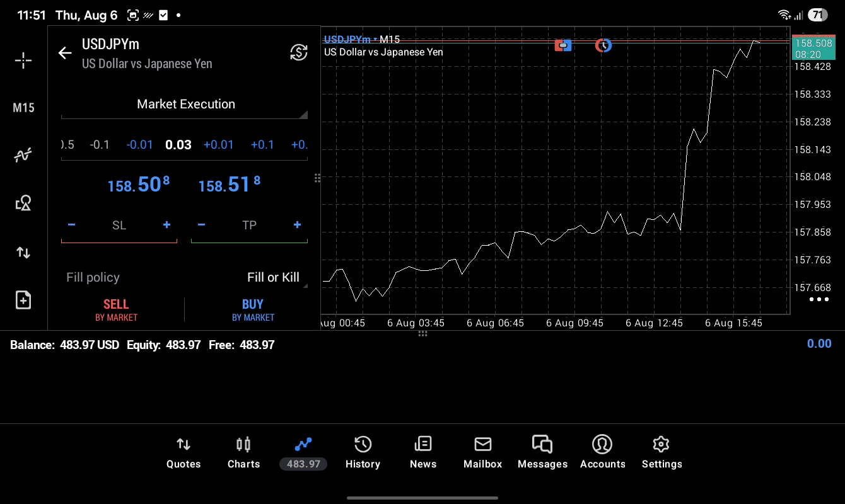Increase the TP take profit value
This screenshot has width=845, height=504.
point(297,225)
